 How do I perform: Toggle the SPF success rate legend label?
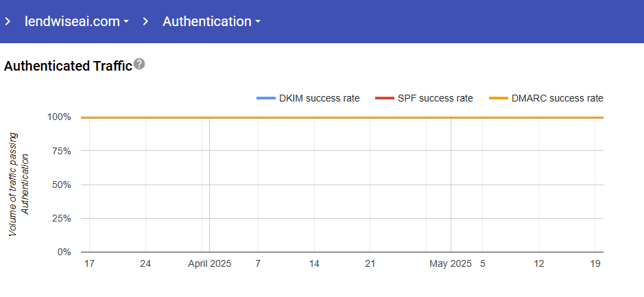pos(435,98)
